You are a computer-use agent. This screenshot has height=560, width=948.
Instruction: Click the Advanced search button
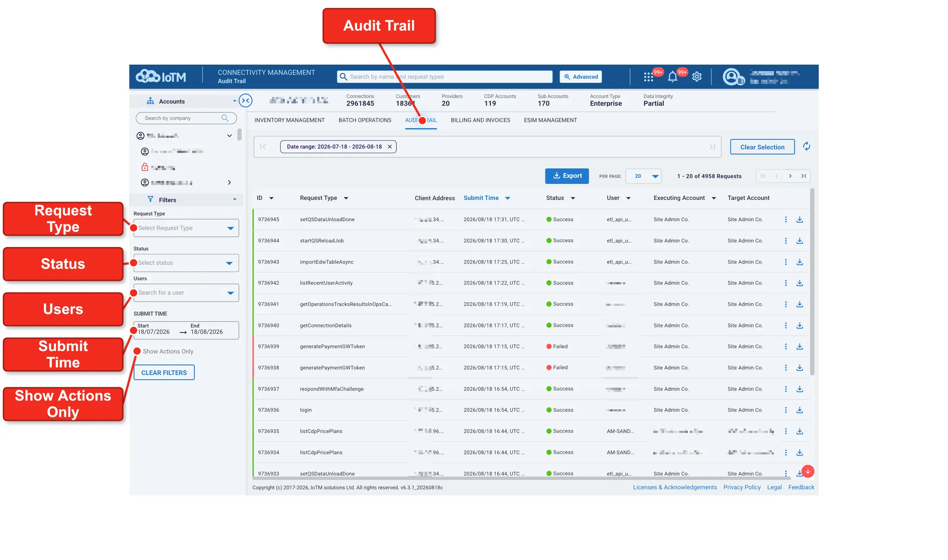click(x=581, y=77)
